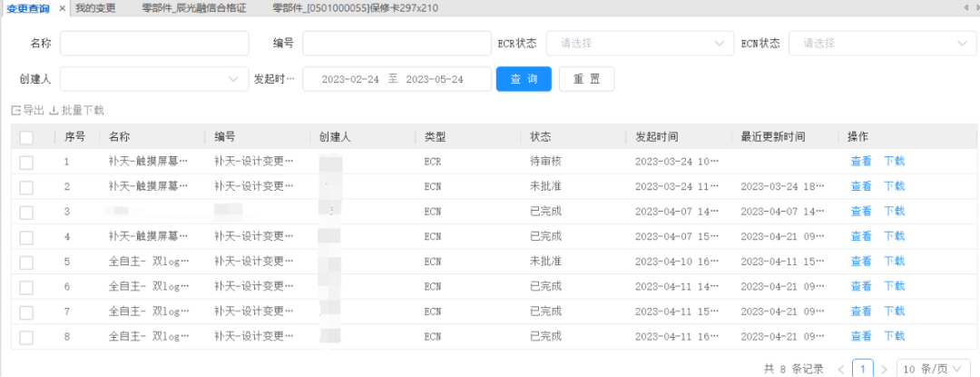
Task: Tick the checkbox for row 5
Action: pos(26,262)
